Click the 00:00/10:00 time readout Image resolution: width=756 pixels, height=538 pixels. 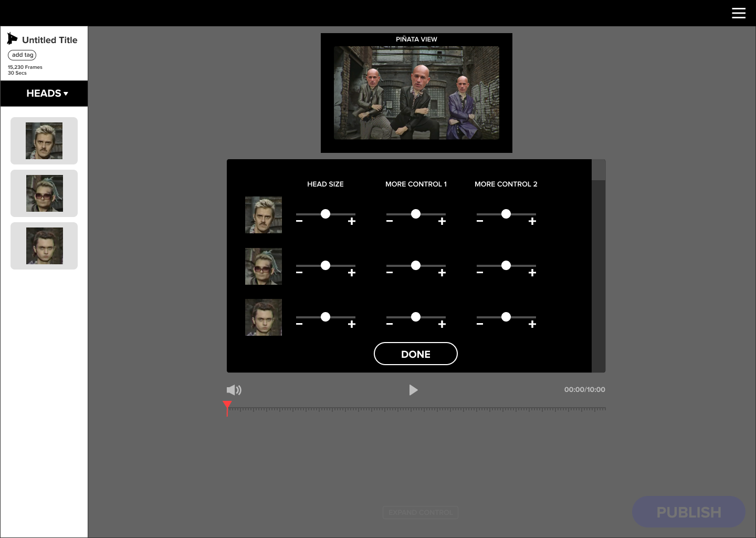[x=585, y=389]
